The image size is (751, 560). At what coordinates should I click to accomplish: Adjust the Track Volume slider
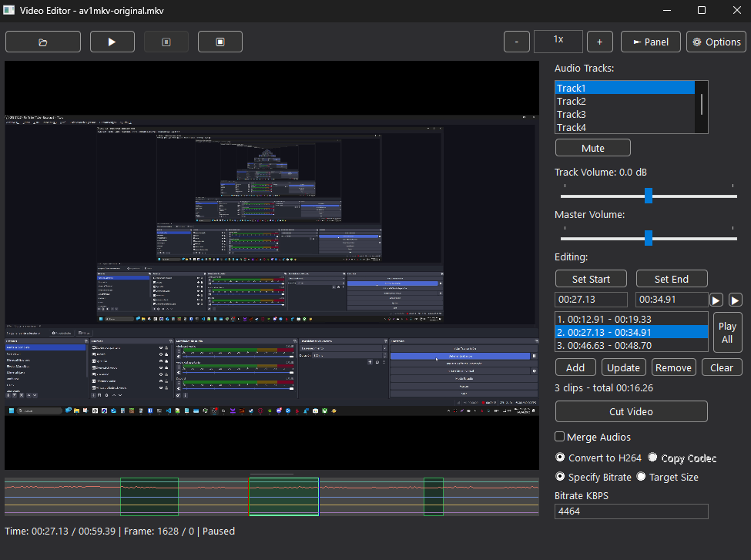pyautogui.click(x=649, y=196)
